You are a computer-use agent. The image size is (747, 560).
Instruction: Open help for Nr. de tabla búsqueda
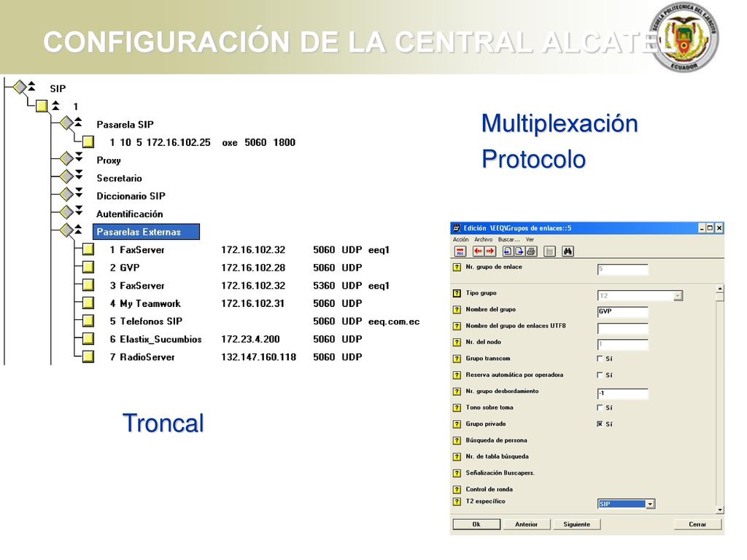point(457,456)
